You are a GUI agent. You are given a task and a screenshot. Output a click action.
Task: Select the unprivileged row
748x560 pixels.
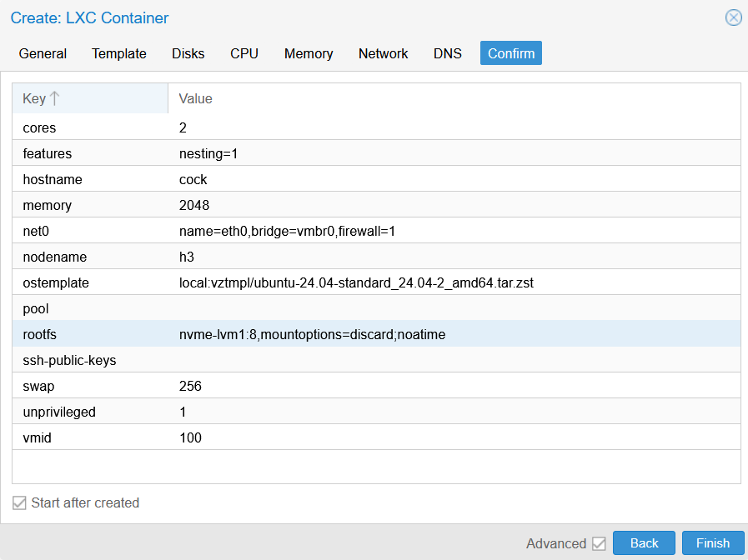(376, 412)
